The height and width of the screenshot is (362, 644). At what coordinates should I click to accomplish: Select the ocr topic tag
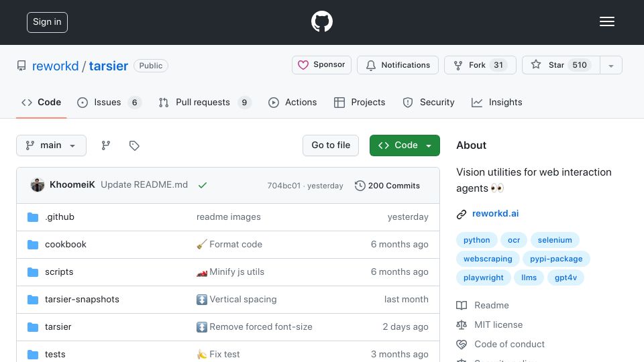click(514, 240)
